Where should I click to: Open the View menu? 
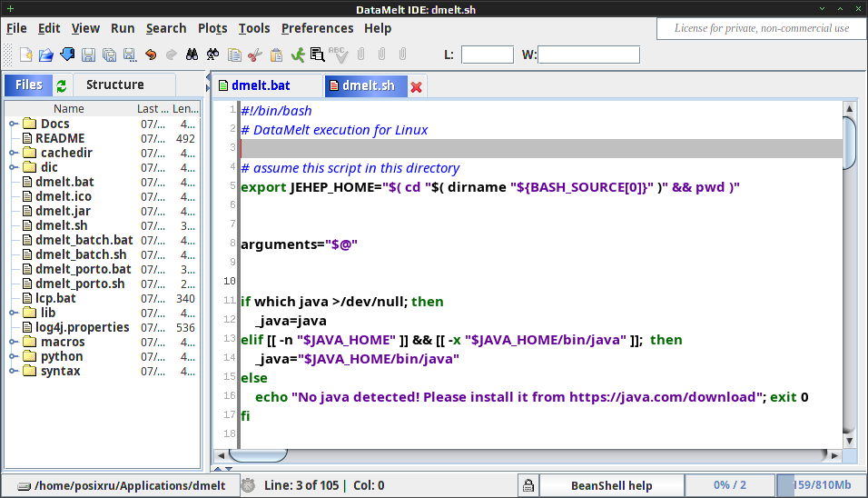[86, 28]
